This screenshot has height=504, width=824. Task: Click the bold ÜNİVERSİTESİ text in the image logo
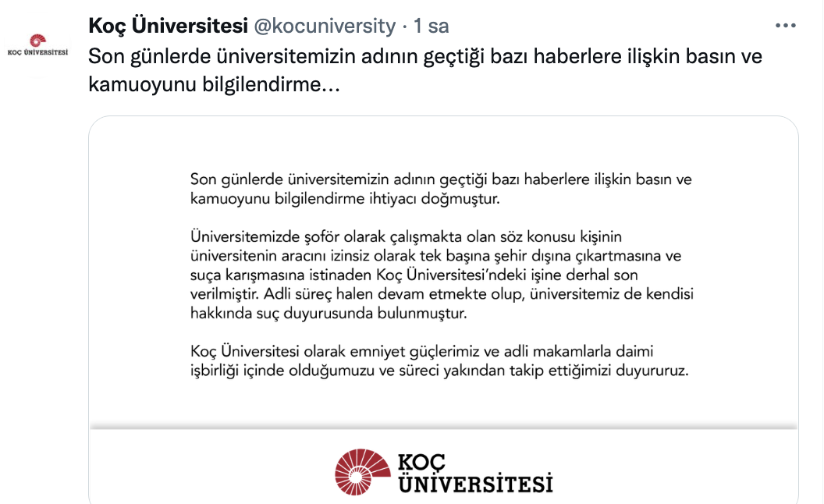(x=476, y=481)
